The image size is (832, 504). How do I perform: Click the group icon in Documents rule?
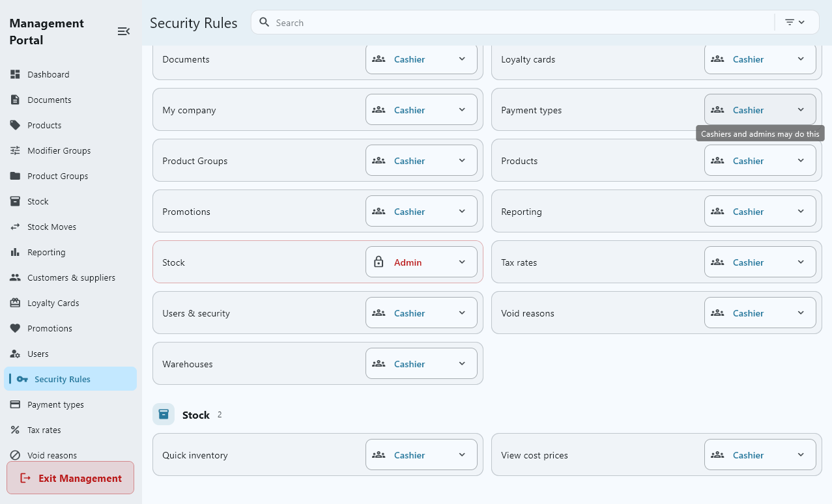coord(379,59)
